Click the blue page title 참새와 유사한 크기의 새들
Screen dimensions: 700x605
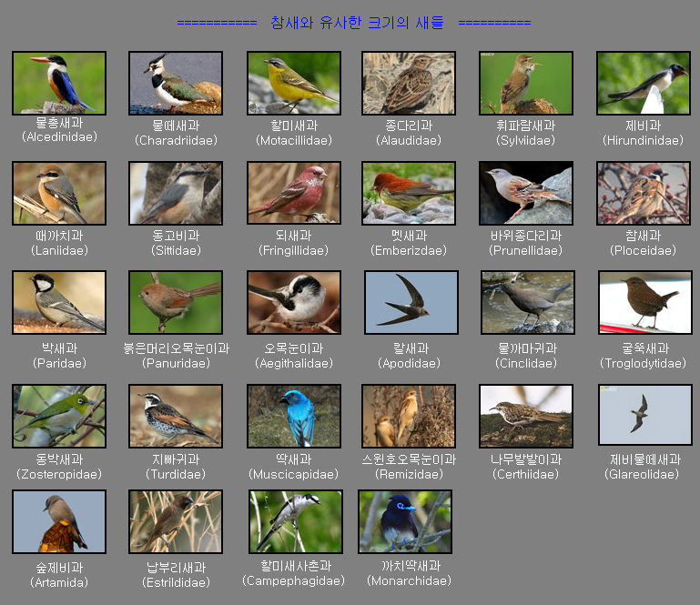[357, 23]
